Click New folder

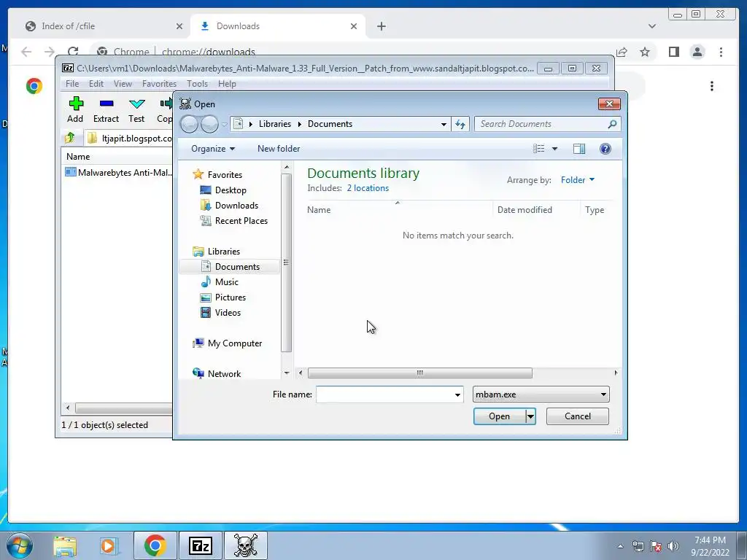coord(279,149)
